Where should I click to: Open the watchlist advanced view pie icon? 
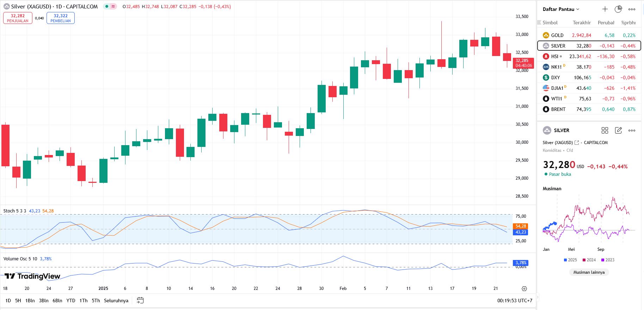(x=618, y=9)
